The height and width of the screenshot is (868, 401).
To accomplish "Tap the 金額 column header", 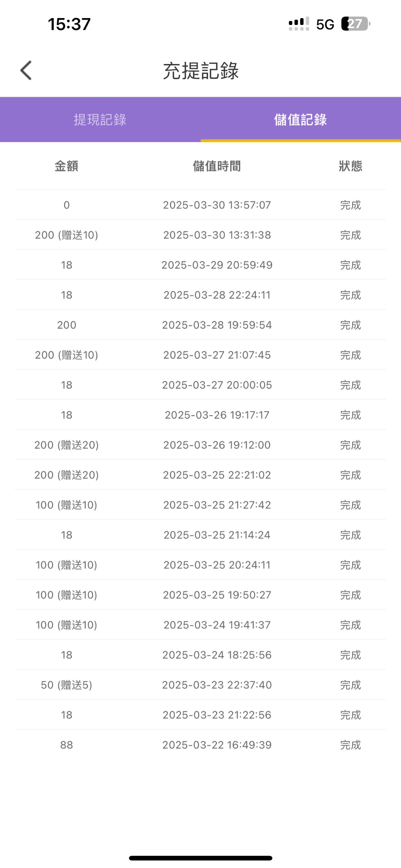I will pyautogui.click(x=66, y=166).
